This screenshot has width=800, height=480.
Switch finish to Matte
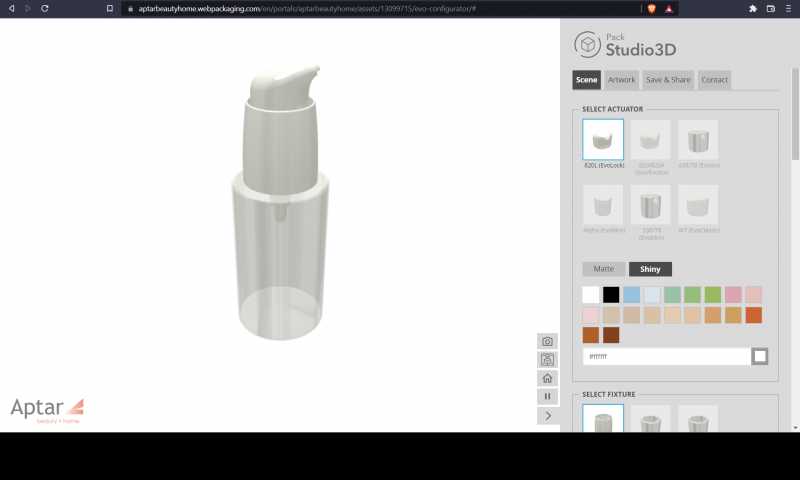tap(604, 269)
